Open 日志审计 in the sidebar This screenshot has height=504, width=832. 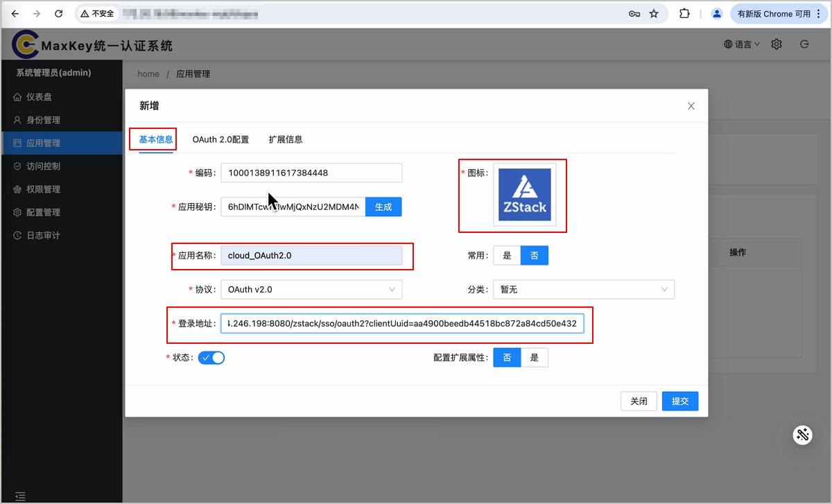tap(61, 235)
